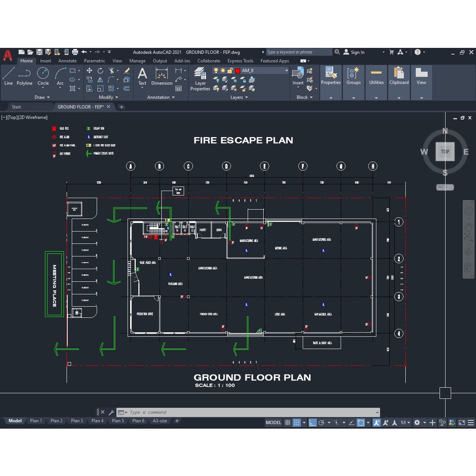
Task: Open the AM_8 layer dropdown
Action: 286,71
